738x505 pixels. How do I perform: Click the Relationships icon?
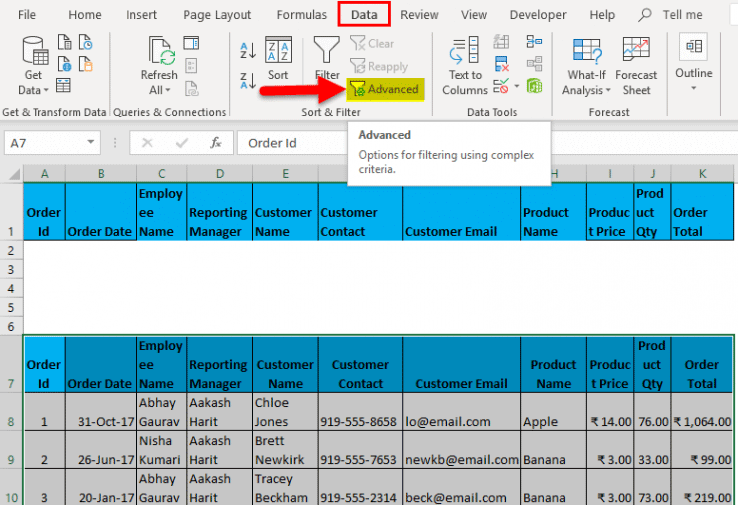pyautogui.click(x=534, y=64)
